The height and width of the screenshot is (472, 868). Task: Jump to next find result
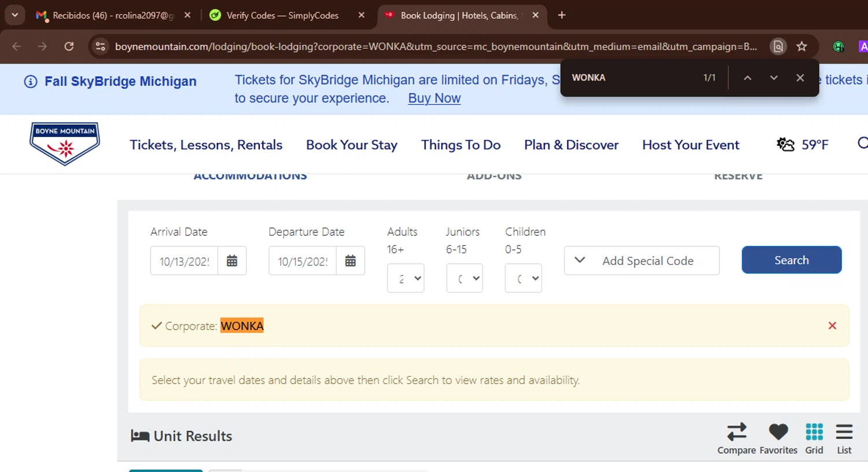(x=774, y=78)
